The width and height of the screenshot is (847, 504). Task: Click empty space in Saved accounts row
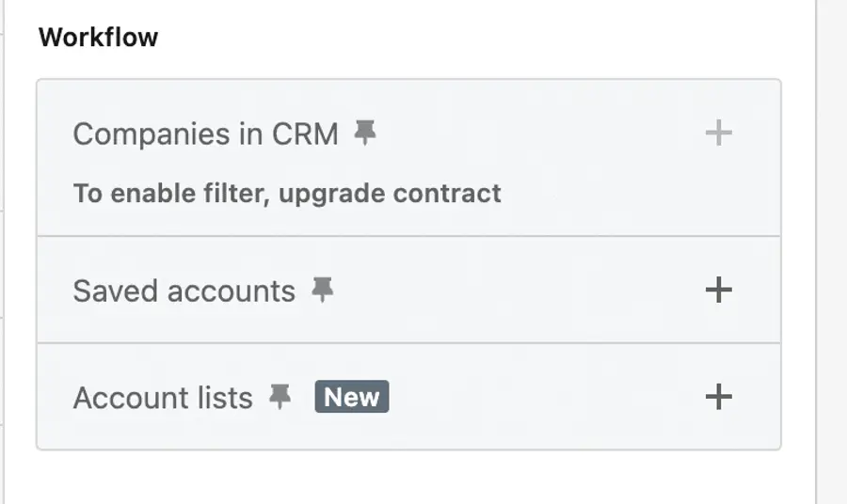click(518, 291)
